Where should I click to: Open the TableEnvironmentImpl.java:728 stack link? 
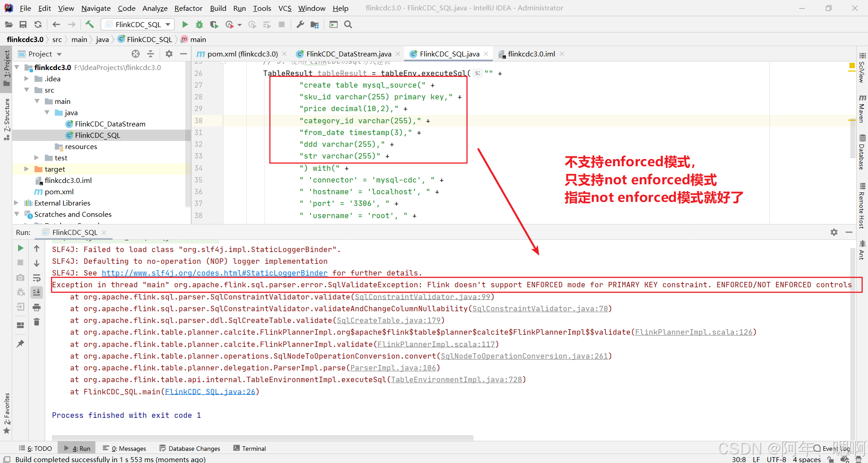[x=457, y=379]
